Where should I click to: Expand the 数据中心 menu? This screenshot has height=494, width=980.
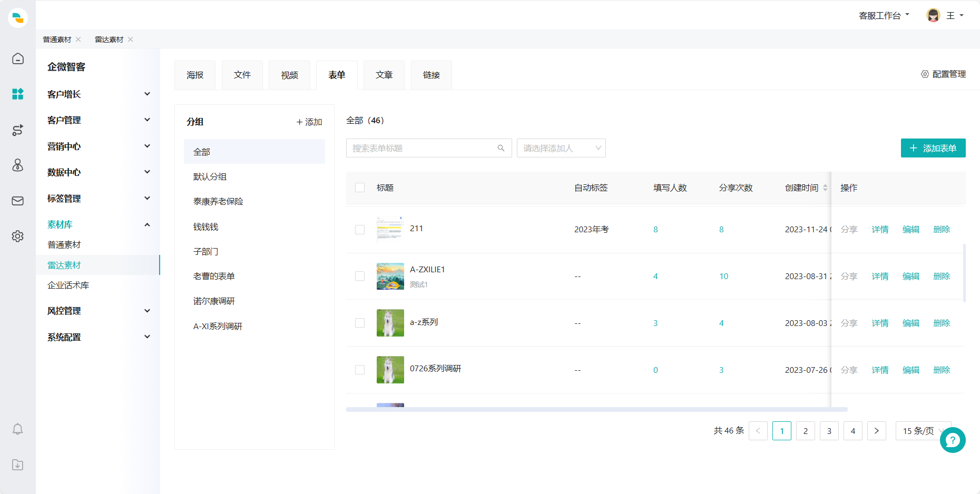[98, 172]
